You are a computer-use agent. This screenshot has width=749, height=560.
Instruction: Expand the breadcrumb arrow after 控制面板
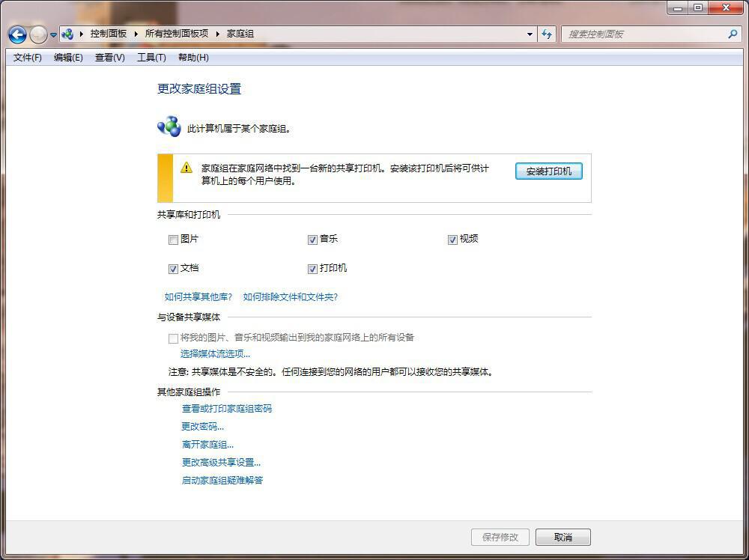136,34
